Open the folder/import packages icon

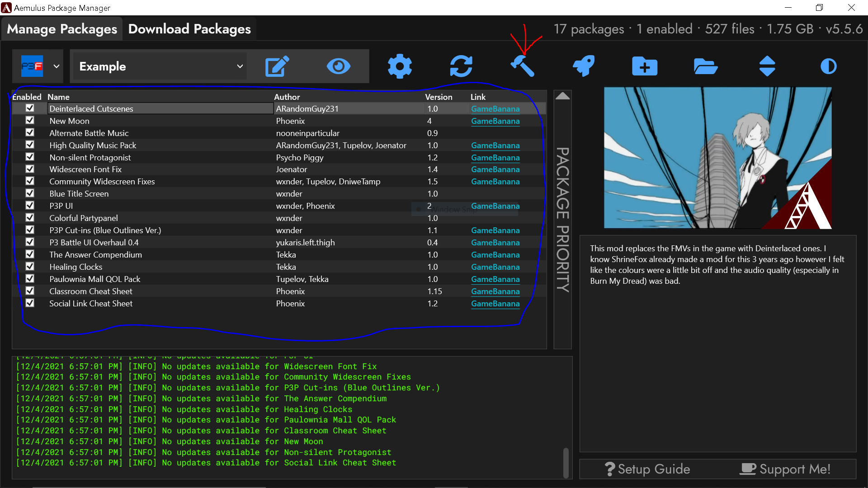pyautogui.click(x=707, y=66)
